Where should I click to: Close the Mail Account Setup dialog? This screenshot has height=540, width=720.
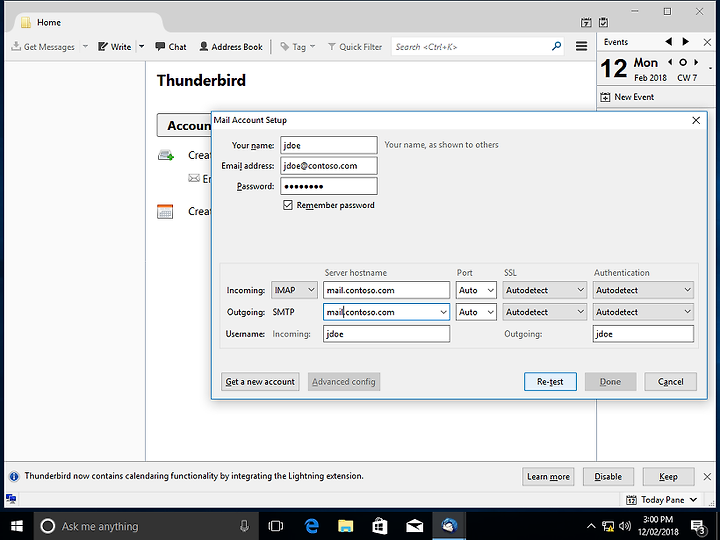[x=696, y=120]
